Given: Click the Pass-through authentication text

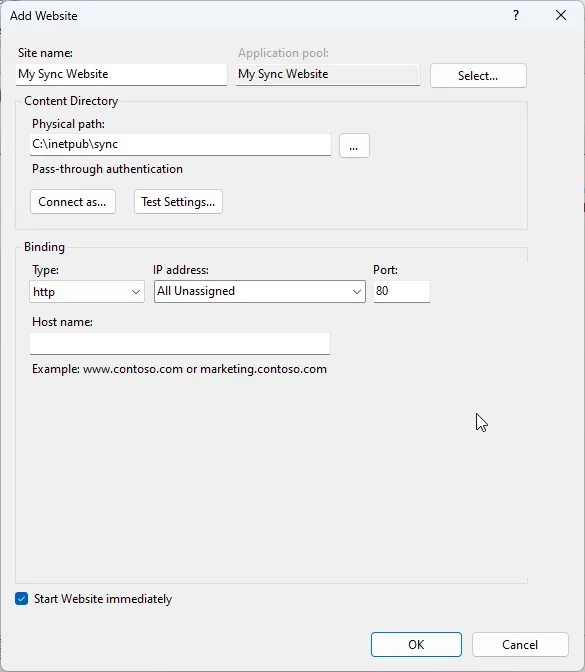Looking at the screenshot, I should pos(108,169).
